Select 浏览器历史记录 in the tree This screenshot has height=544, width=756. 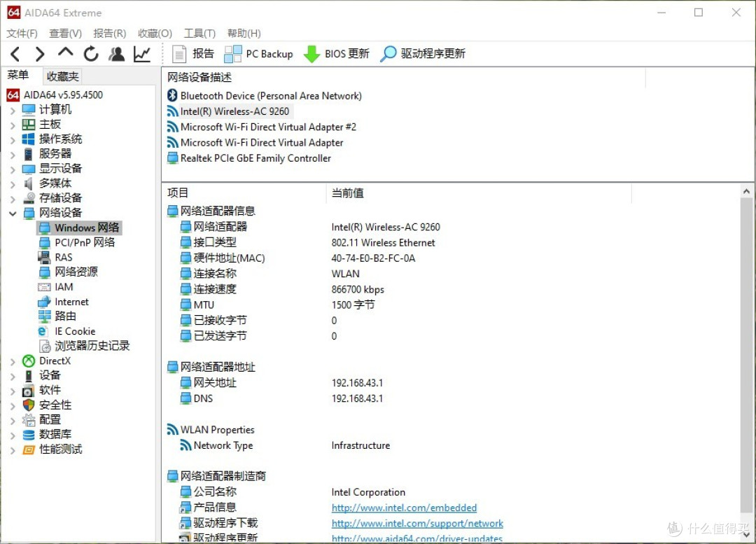click(85, 346)
